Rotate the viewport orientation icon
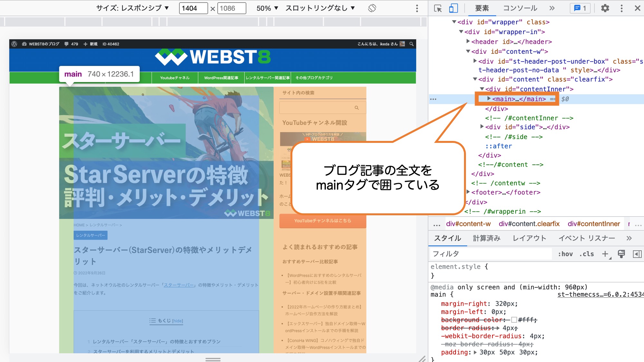Image resolution: width=644 pixels, height=362 pixels. 372,8
